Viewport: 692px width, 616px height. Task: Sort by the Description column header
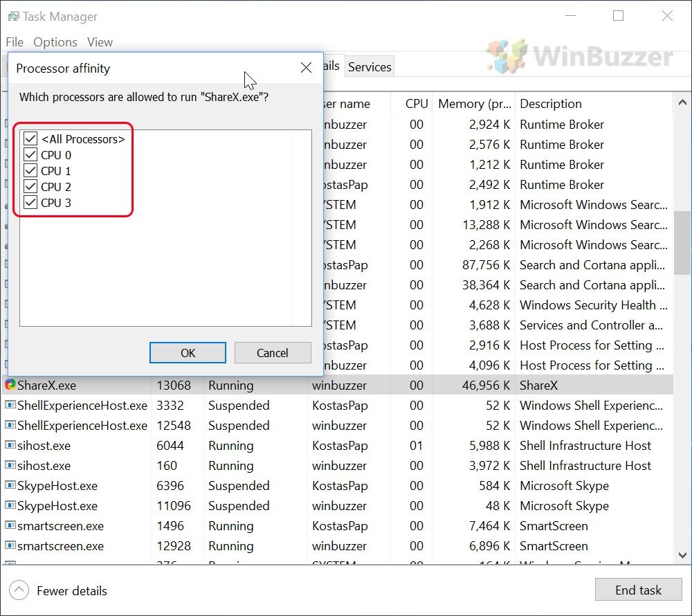(594, 104)
